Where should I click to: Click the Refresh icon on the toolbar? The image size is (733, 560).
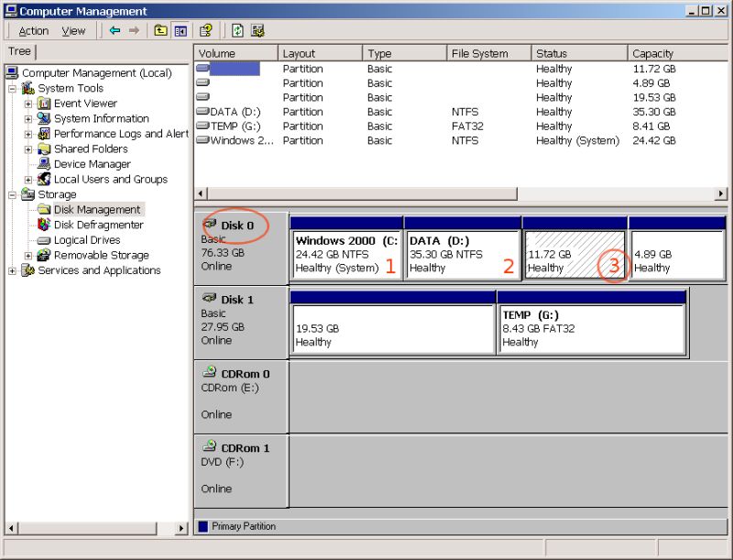coord(236,30)
